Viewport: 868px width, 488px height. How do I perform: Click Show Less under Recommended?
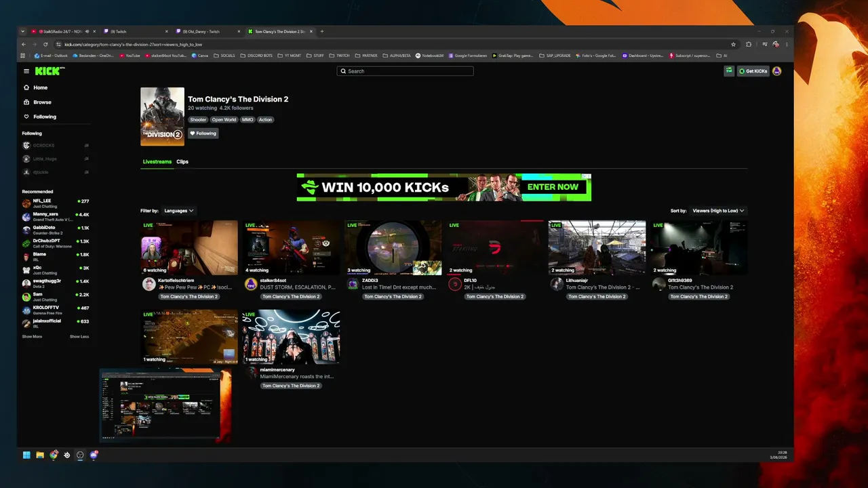tap(79, 337)
